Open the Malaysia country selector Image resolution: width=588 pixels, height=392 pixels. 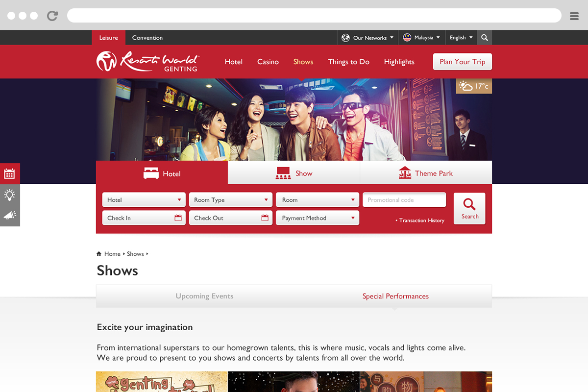point(421,38)
